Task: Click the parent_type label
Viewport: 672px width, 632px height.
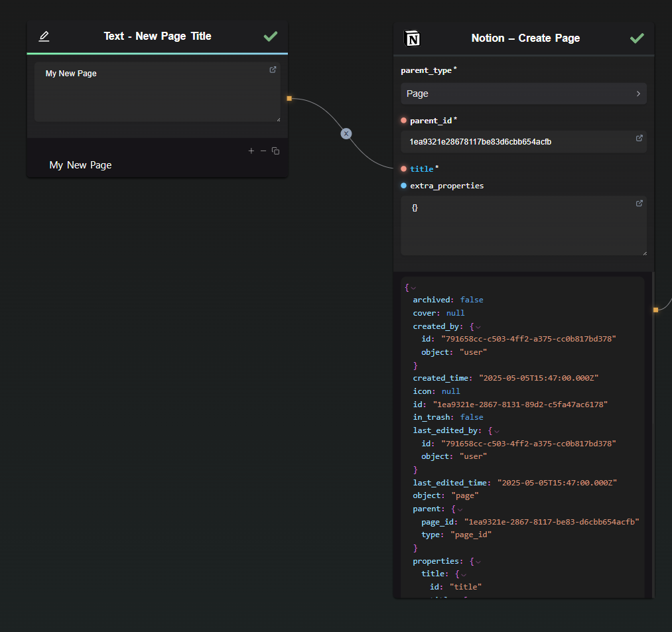Action: click(x=427, y=70)
